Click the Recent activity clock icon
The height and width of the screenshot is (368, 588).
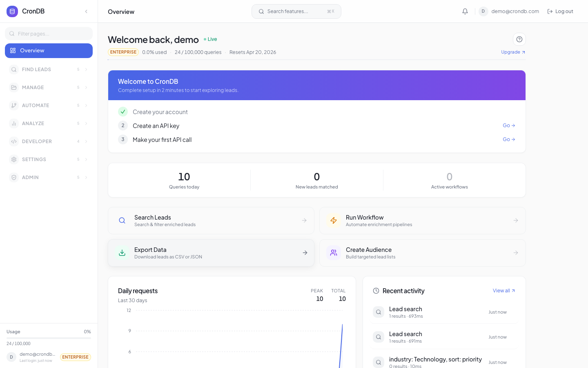pyautogui.click(x=376, y=291)
